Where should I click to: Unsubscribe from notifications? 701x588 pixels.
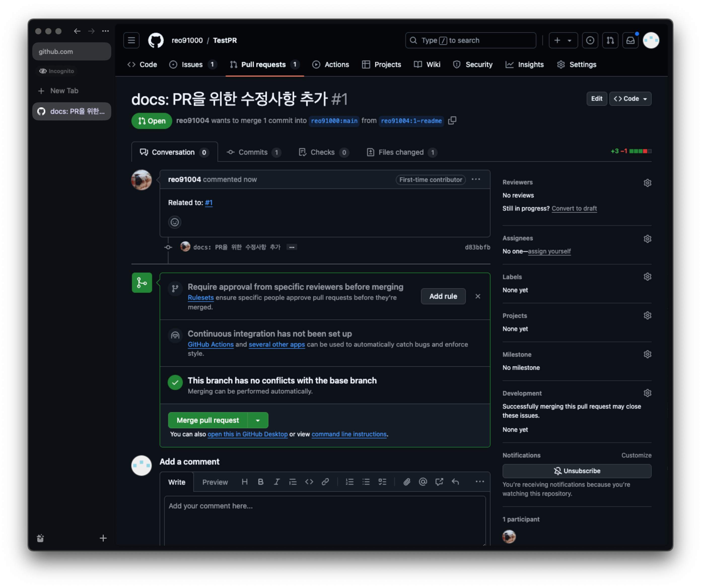point(577,471)
